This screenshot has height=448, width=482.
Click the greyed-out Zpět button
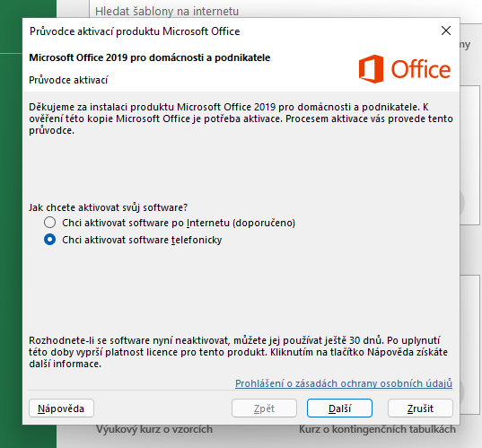pyautogui.click(x=264, y=408)
